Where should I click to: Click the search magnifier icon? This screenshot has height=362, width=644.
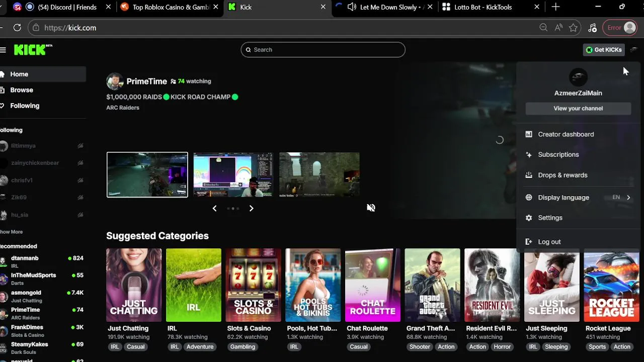(248, 50)
